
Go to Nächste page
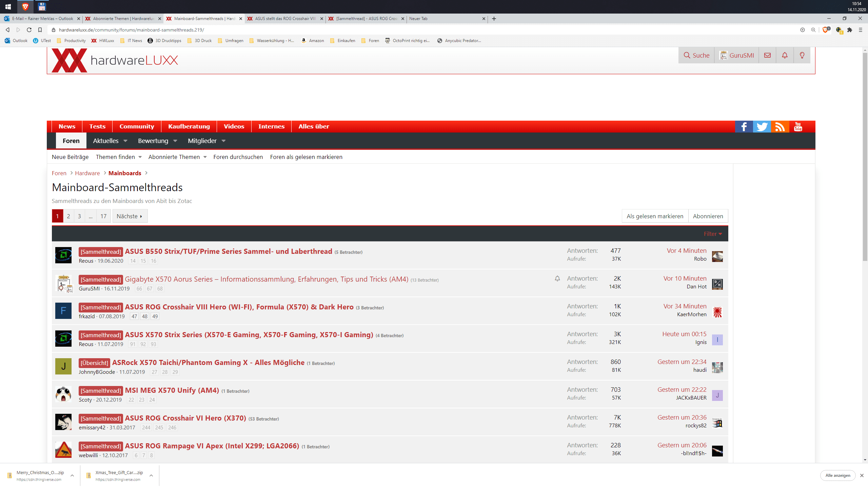[130, 216]
